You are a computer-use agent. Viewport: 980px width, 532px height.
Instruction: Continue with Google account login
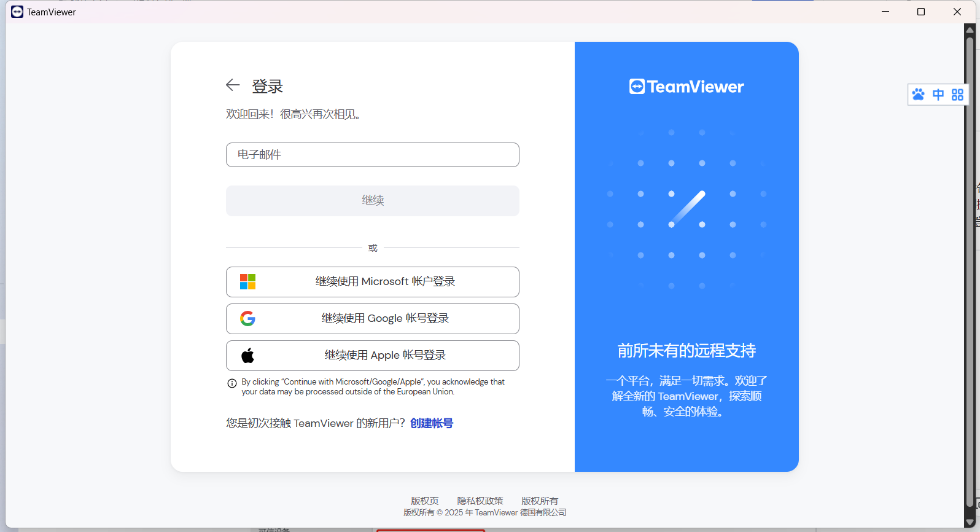(x=373, y=319)
